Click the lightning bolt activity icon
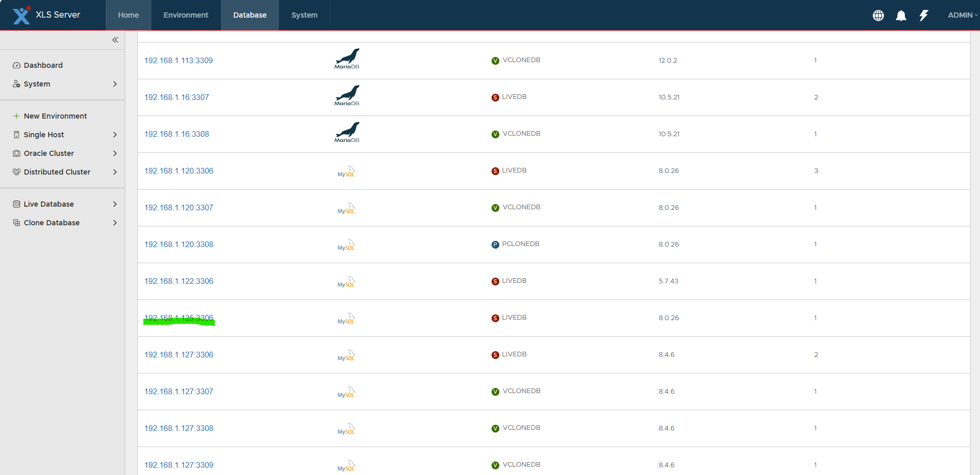The height and width of the screenshot is (475, 980). click(923, 15)
